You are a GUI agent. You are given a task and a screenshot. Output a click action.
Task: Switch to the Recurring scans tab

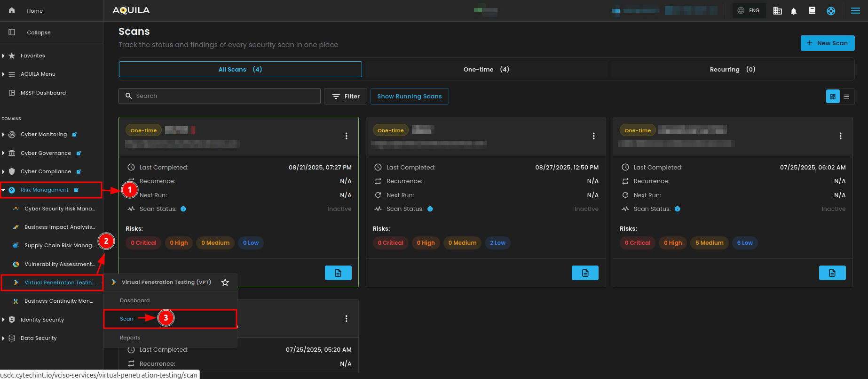pos(732,70)
